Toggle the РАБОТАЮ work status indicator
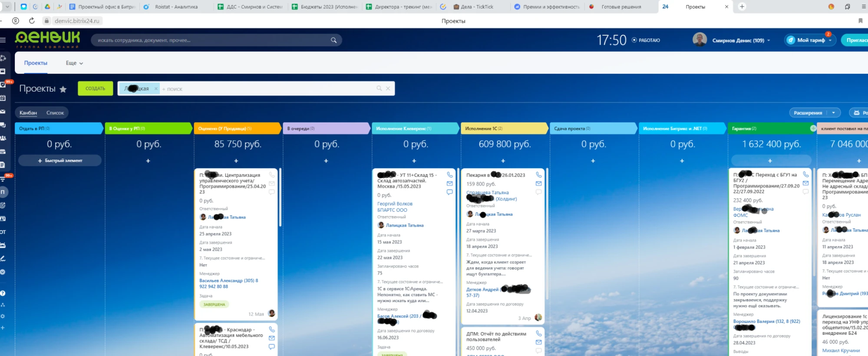 coord(646,40)
